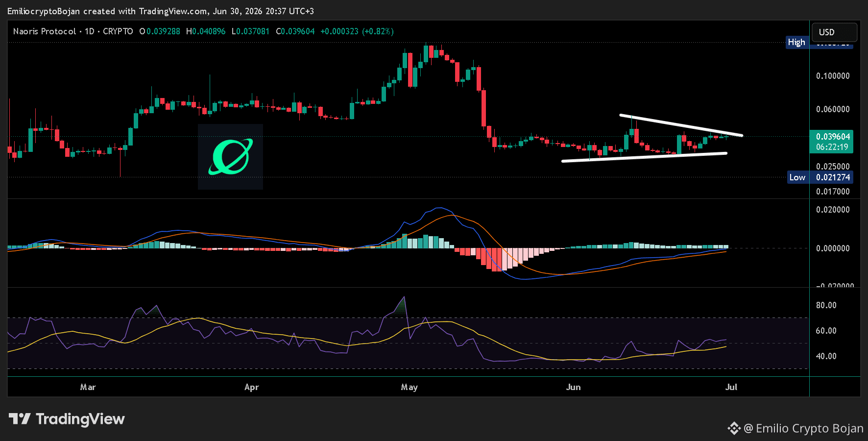Click the May label on time axis
This screenshot has height=441, width=868.
click(410, 387)
